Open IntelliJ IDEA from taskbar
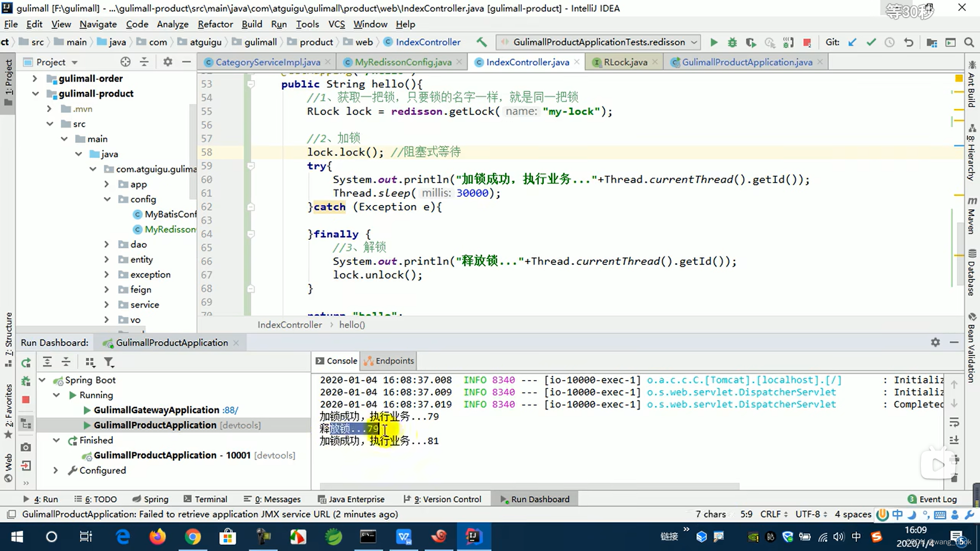This screenshot has width=980, height=551. pos(473,536)
